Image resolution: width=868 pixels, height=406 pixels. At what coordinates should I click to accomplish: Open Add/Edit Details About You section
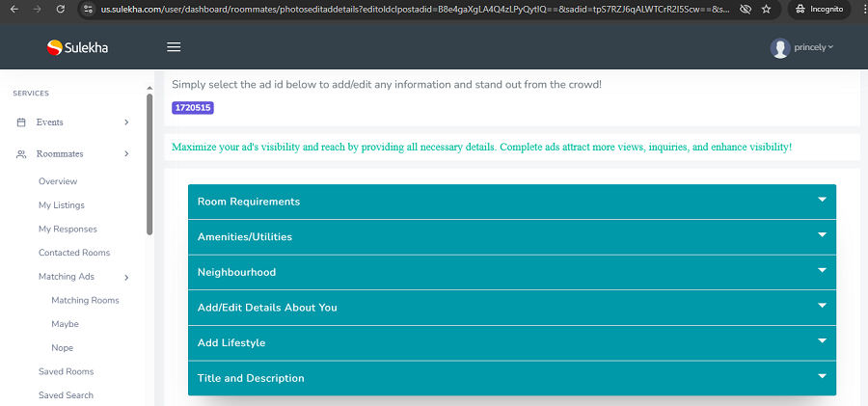click(512, 308)
